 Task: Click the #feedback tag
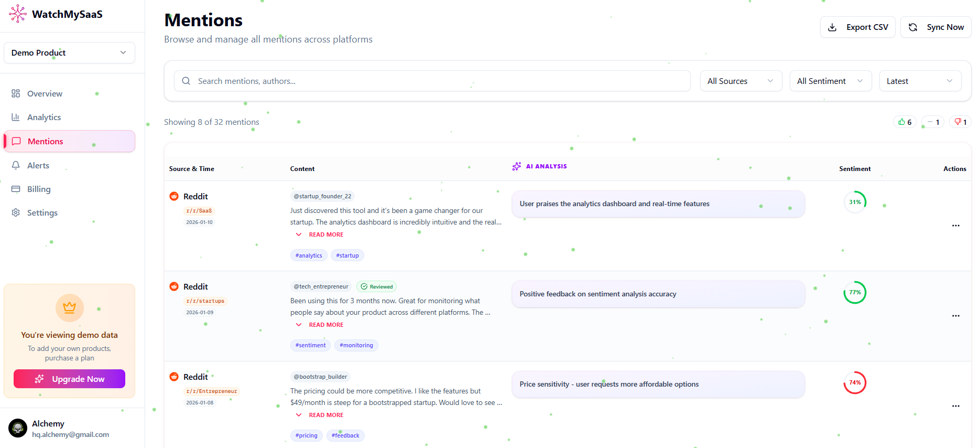pyautogui.click(x=345, y=435)
